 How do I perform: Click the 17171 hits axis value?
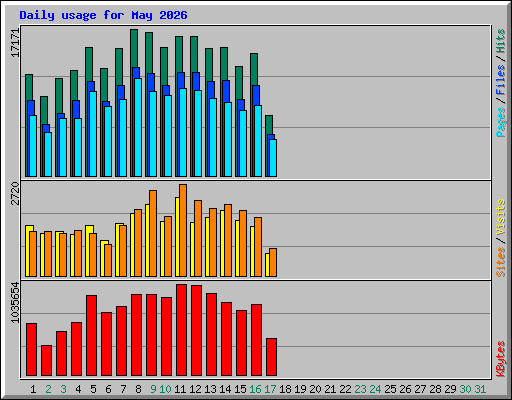pos(15,43)
